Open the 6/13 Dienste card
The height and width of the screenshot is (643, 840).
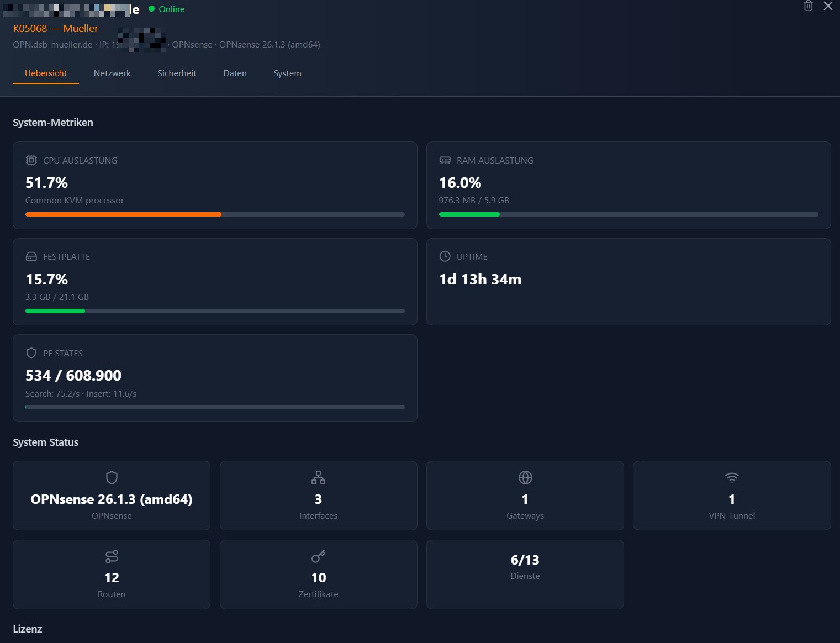coord(525,575)
